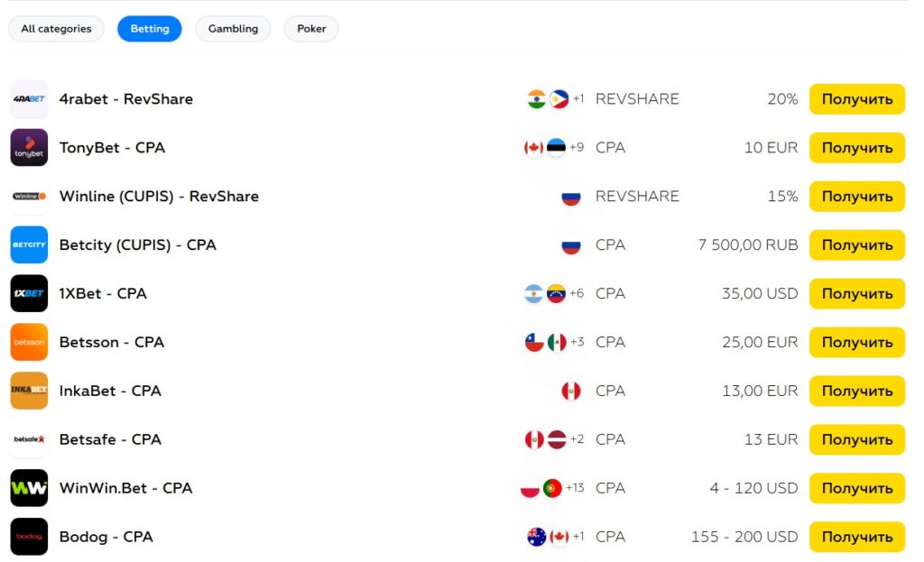Select the Betting category filter
924x562 pixels.
(150, 29)
